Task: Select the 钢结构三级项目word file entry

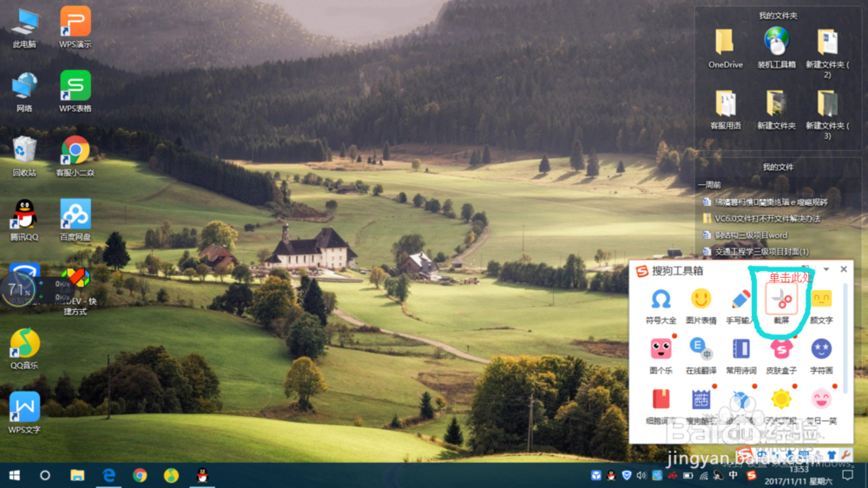Action: click(745, 234)
